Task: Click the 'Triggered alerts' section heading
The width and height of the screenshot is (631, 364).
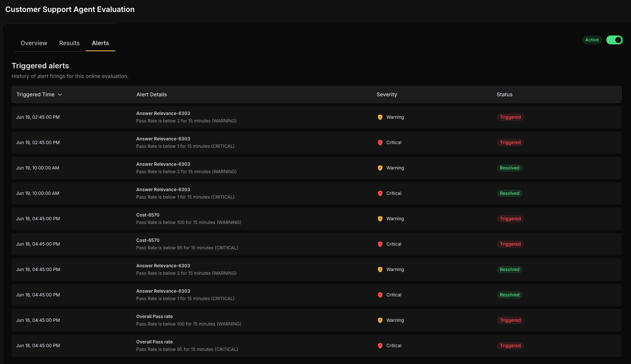Action: pos(40,66)
